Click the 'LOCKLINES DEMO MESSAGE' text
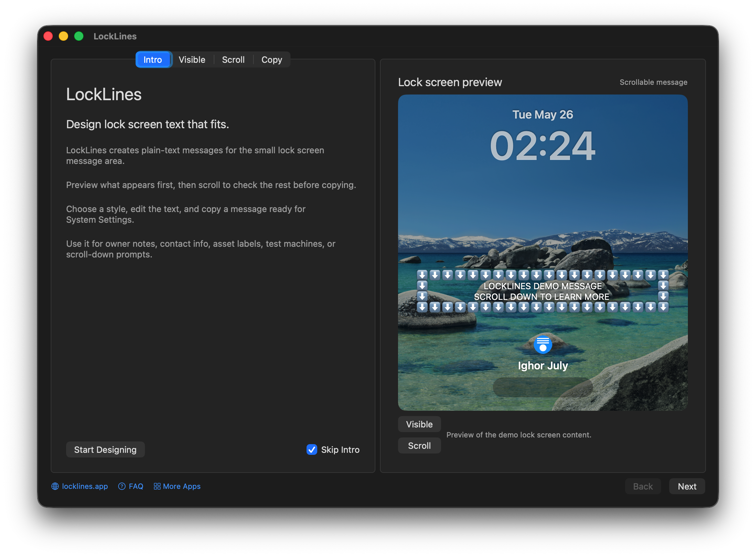This screenshot has height=557, width=756. [x=543, y=286]
